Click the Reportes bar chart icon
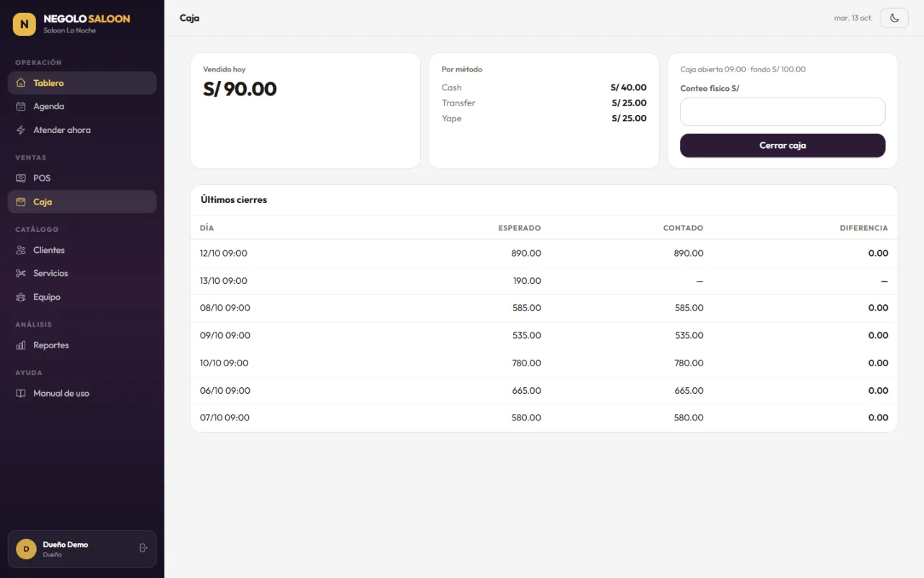Image resolution: width=924 pixels, height=578 pixels. point(21,345)
